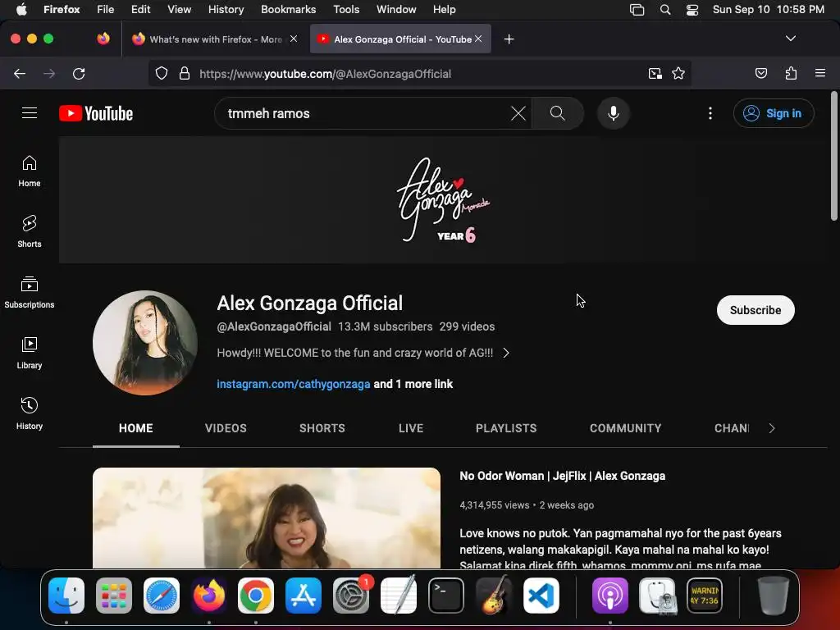This screenshot has width=840, height=630.
Task: Open System Settings from the Dock
Action: coord(351,596)
